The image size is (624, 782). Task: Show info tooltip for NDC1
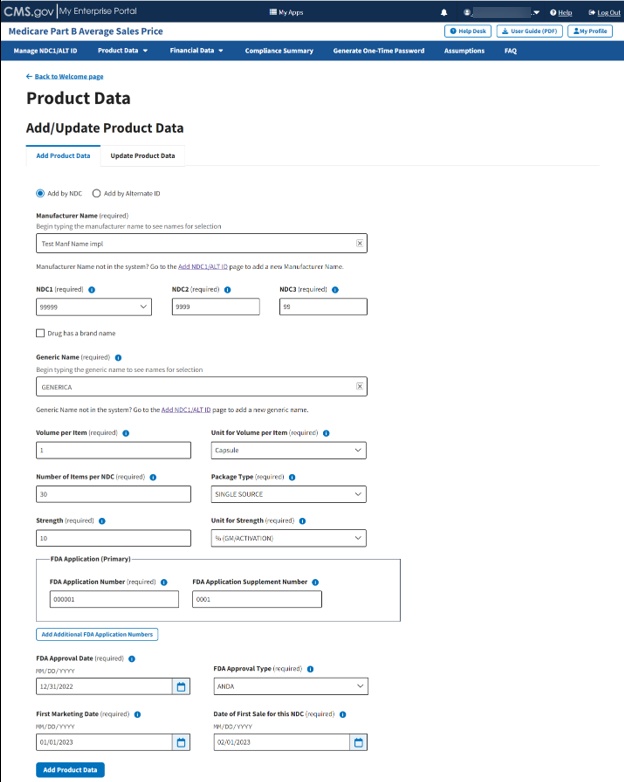click(x=92, y=289)
